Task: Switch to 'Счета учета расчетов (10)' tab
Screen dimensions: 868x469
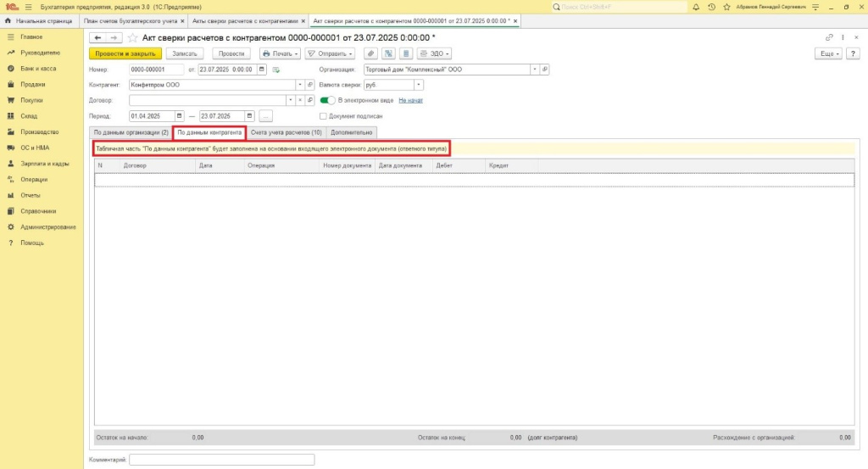Action: [x=287, y=132]
